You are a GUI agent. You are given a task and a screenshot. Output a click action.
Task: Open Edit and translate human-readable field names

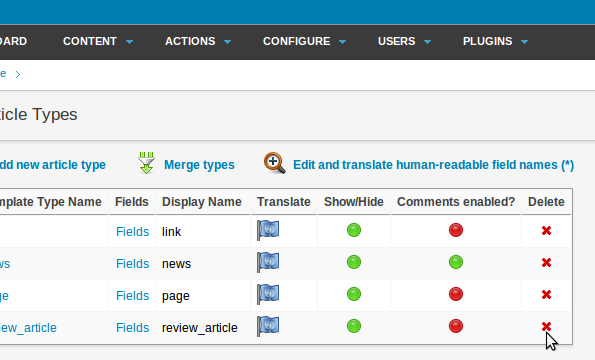(433, 165)
